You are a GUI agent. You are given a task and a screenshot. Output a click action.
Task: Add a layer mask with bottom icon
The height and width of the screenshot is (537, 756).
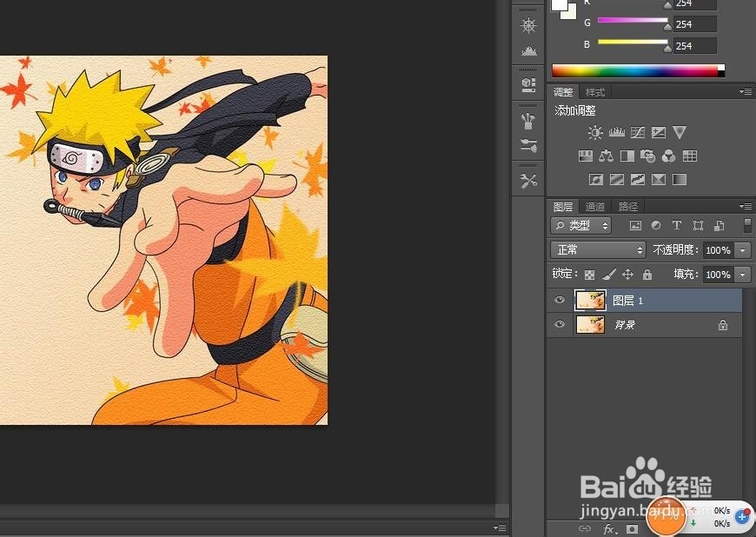[632, 529]
